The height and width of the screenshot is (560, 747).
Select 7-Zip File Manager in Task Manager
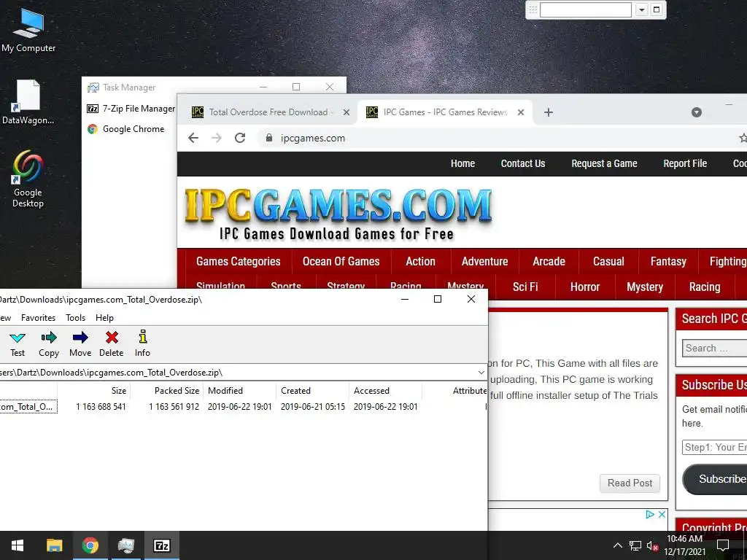pyautogui.click(x=131, y=109)
